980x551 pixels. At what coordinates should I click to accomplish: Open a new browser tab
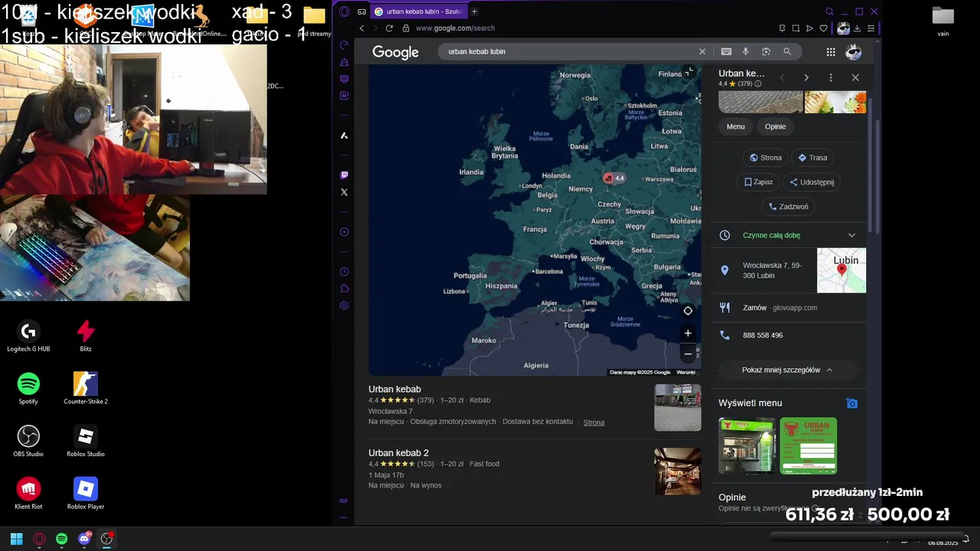tap(474, 11)
